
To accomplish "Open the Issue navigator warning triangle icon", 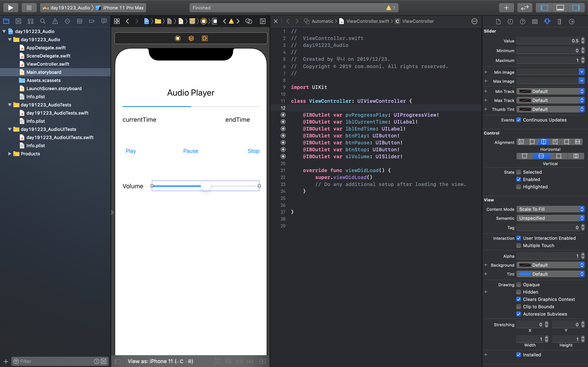I will point(55,21).
